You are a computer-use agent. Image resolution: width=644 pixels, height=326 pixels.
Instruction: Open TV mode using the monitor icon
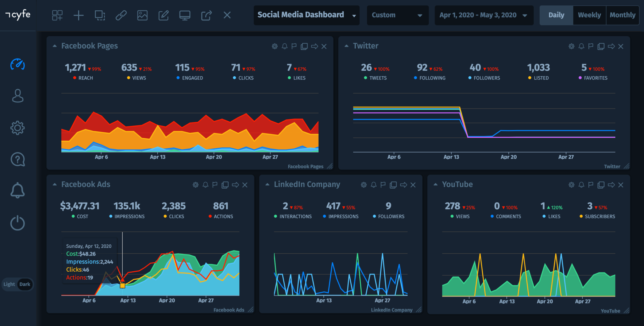click(185, 15)
